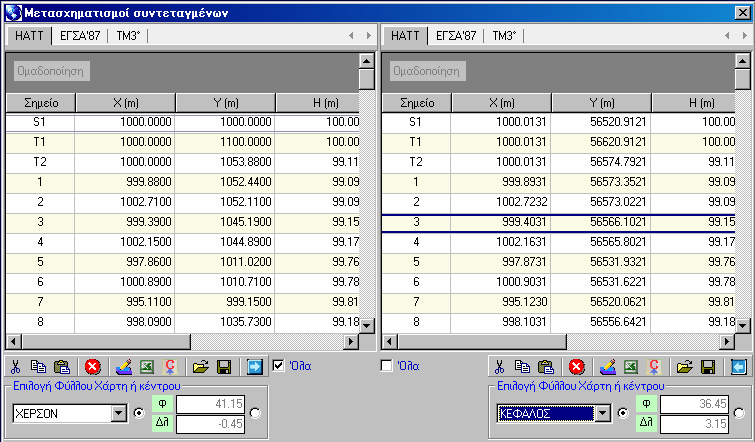Click left table vertical scrollbar up arrow

point(367,61)
